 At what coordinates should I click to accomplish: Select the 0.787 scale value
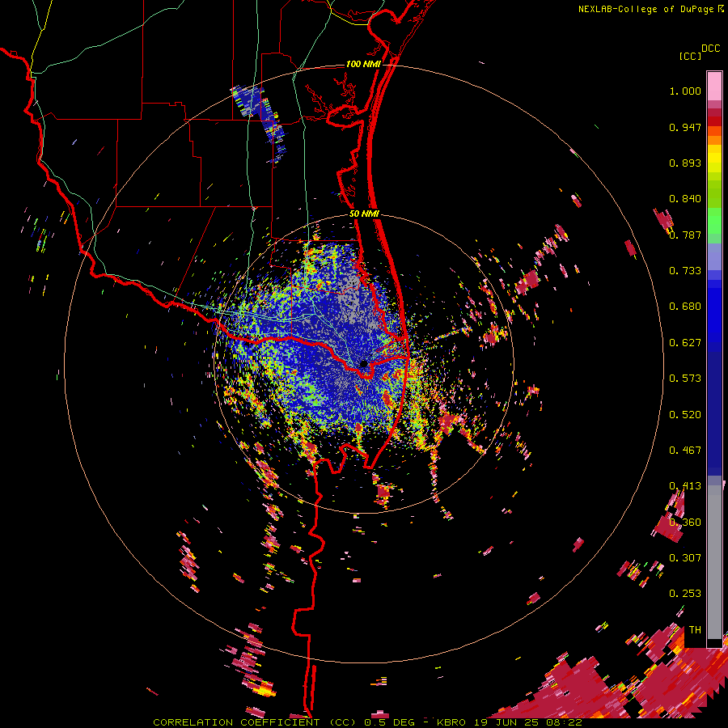(x=685, y=235)
